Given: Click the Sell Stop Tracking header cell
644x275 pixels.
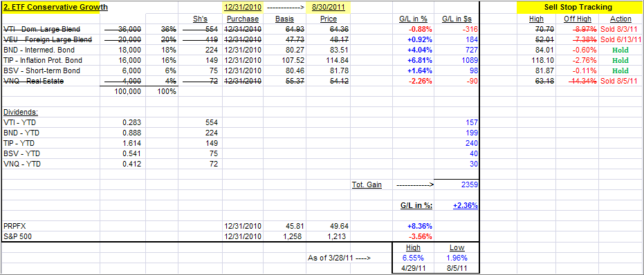Looking at the screenshot, I should [578, 7].
